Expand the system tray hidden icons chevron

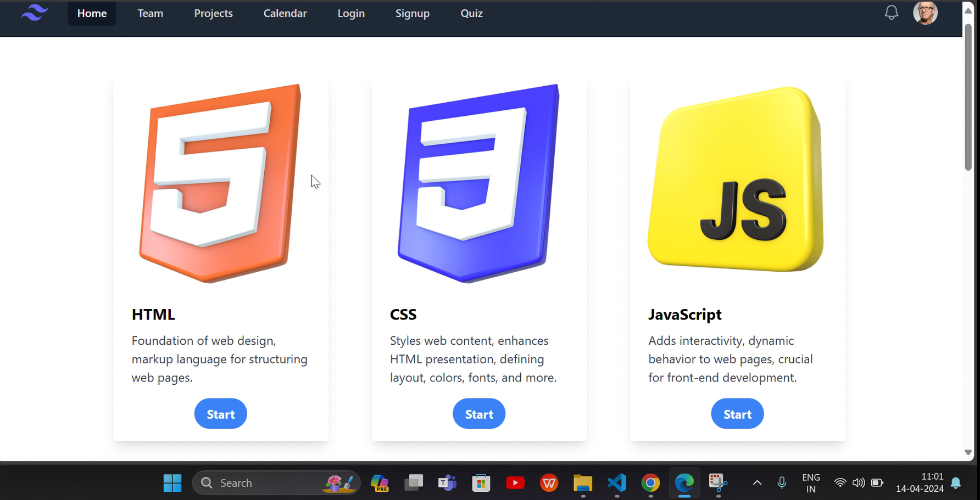tap(757, 483)
